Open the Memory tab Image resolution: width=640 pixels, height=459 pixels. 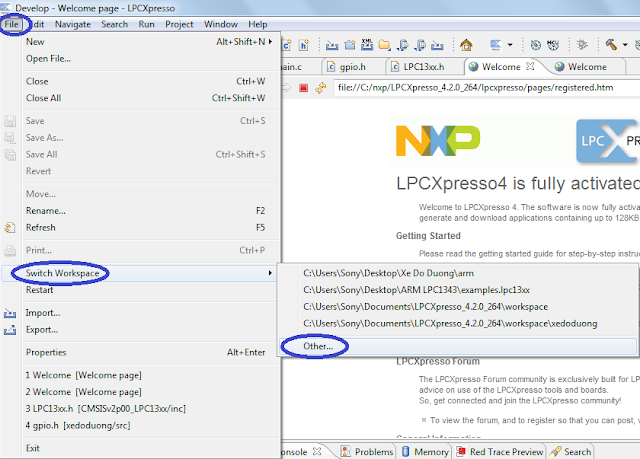425,452
